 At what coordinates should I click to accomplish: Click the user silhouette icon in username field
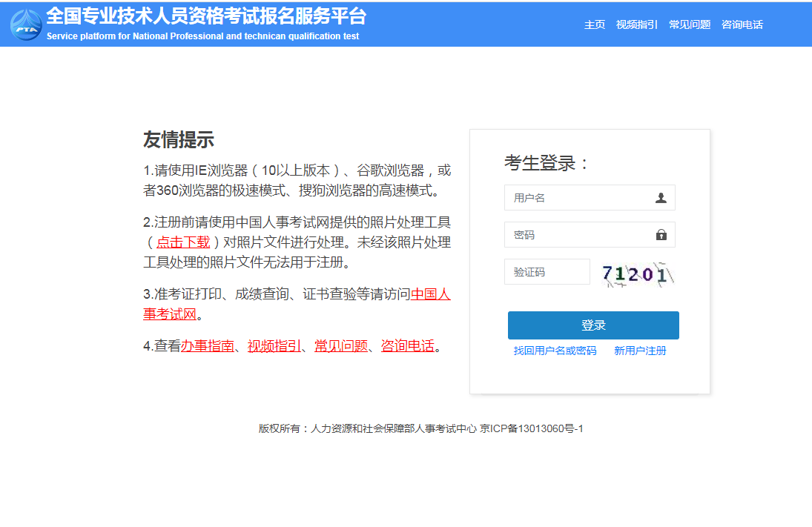(x=661, y=198)
